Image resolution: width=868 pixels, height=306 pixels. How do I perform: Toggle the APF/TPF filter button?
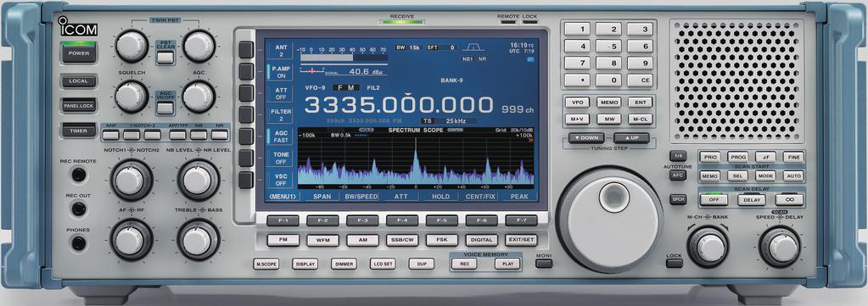click(177, 135)
